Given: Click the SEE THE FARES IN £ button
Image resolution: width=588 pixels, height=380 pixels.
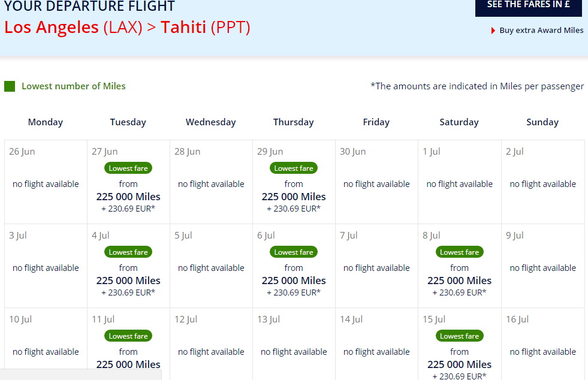Looking at the screenshot, I should click(529, 5).
